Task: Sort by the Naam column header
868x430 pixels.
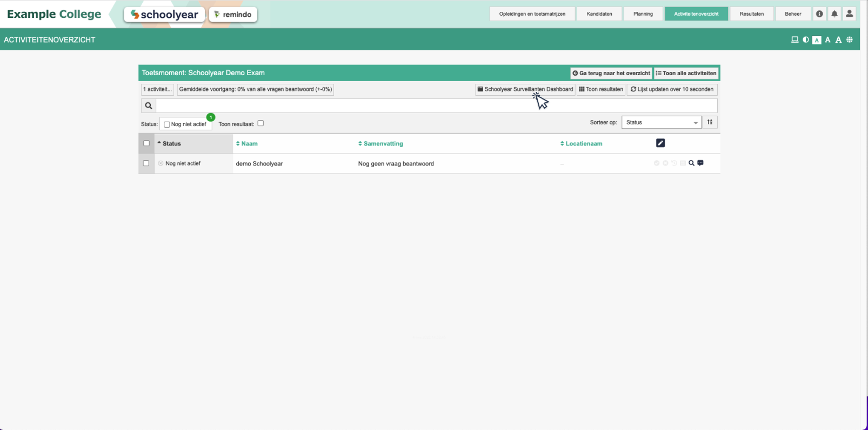Action: pos(247,143)
